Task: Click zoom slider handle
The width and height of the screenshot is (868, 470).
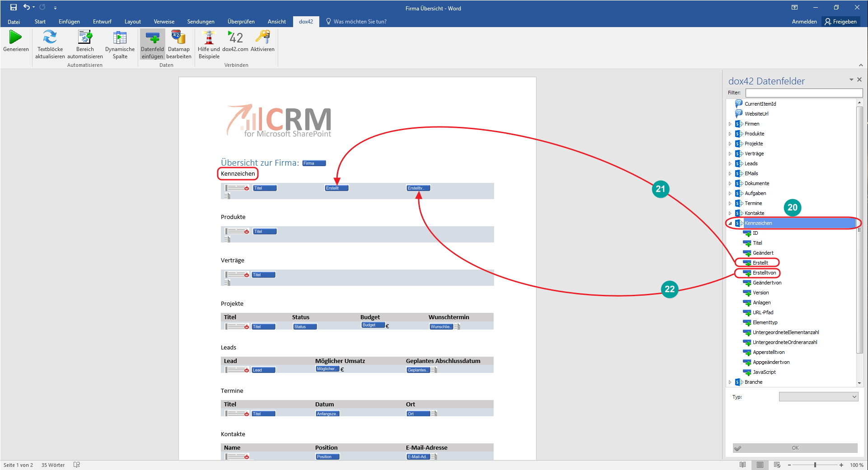Action: click(815, 465)
